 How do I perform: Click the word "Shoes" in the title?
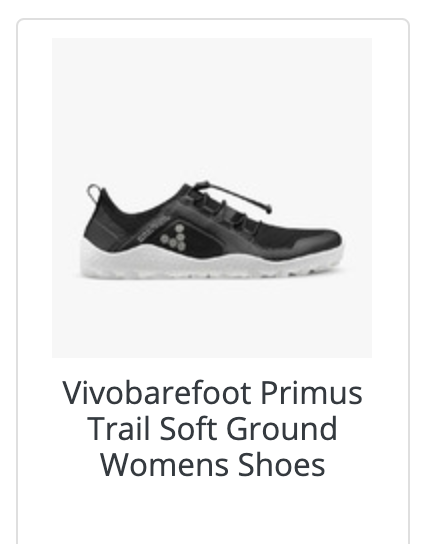pos(282,465)
